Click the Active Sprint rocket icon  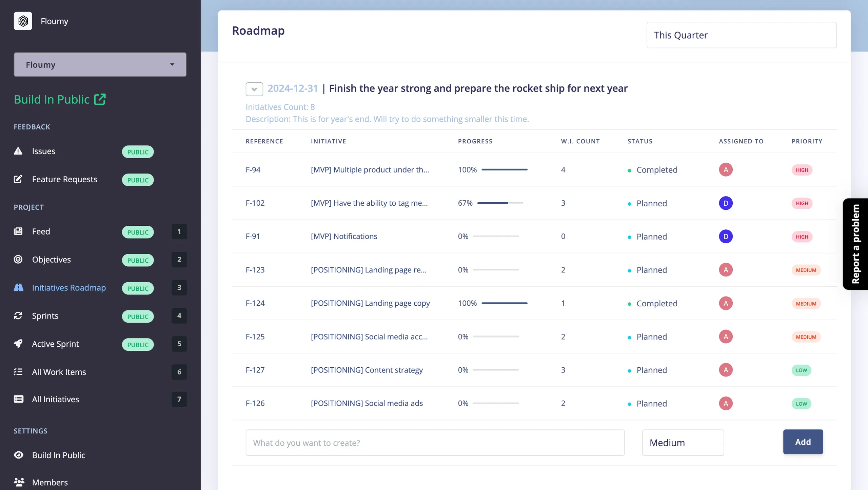click(18, 344)
